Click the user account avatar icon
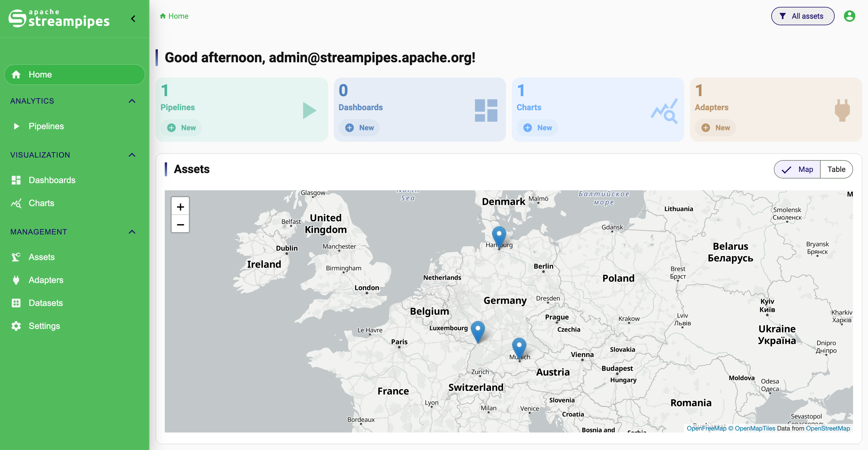The height and width of the screenshot is (450, 868). point(849,16)
